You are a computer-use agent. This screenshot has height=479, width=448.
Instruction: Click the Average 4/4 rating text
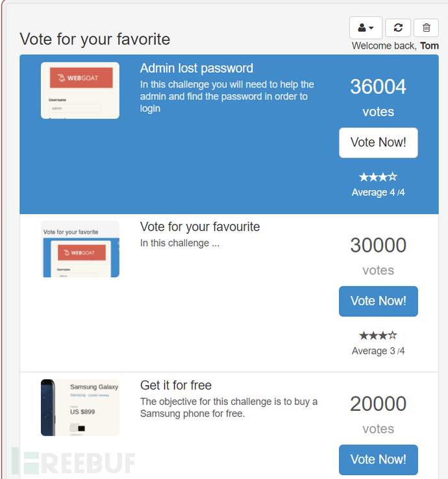[378, 192]
